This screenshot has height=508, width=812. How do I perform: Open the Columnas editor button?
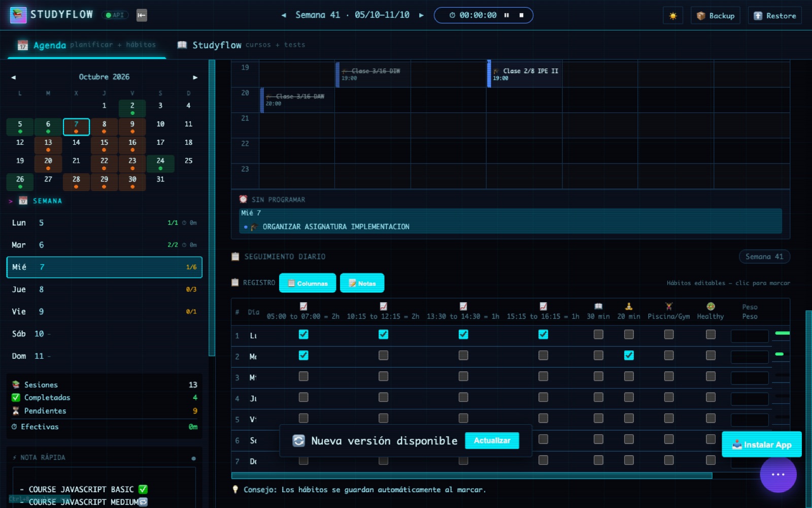(308, 283)
